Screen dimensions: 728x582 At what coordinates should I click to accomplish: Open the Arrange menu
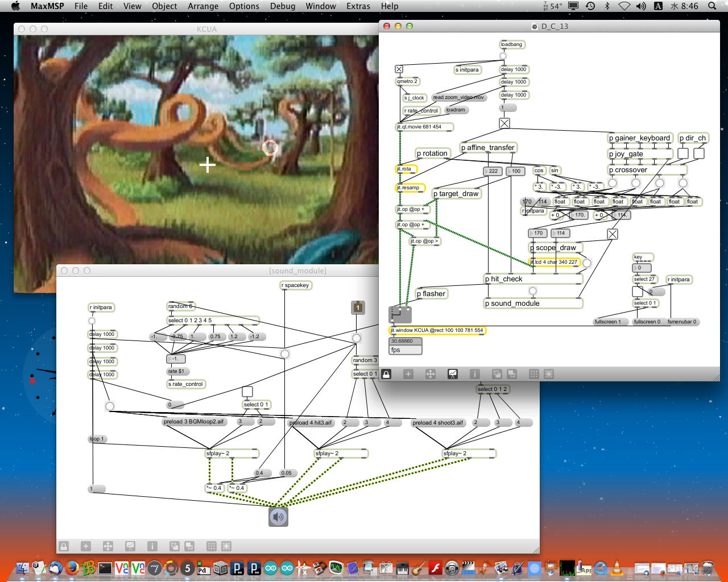203,6
